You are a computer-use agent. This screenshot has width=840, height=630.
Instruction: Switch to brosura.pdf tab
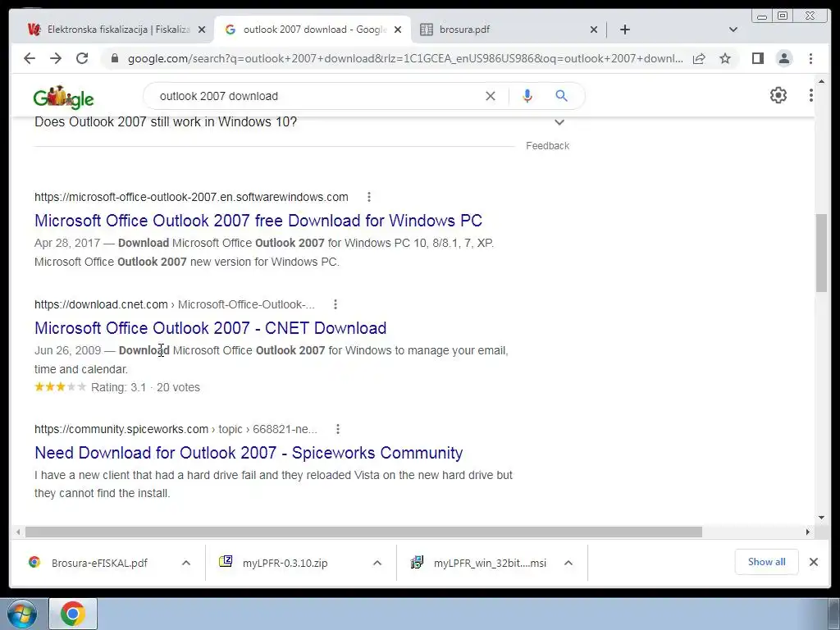[509, 30]
